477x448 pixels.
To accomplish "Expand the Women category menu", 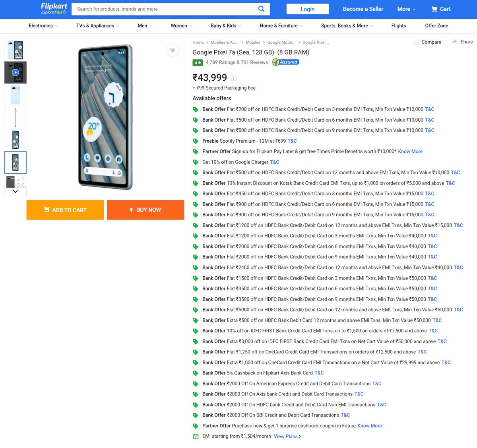I will tap(182, 26).
